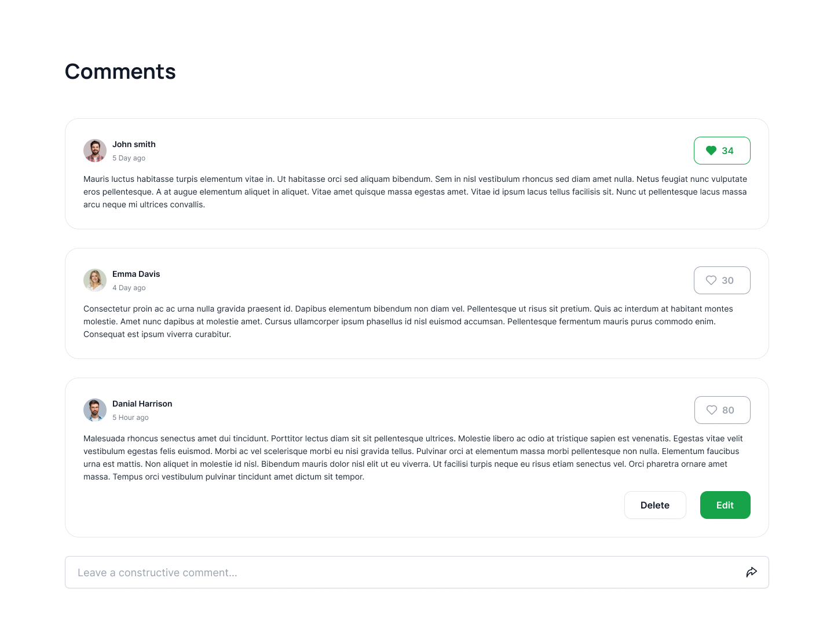Click the '5 Hour ago' timestamp
The image size is (834, 644).
130,418
